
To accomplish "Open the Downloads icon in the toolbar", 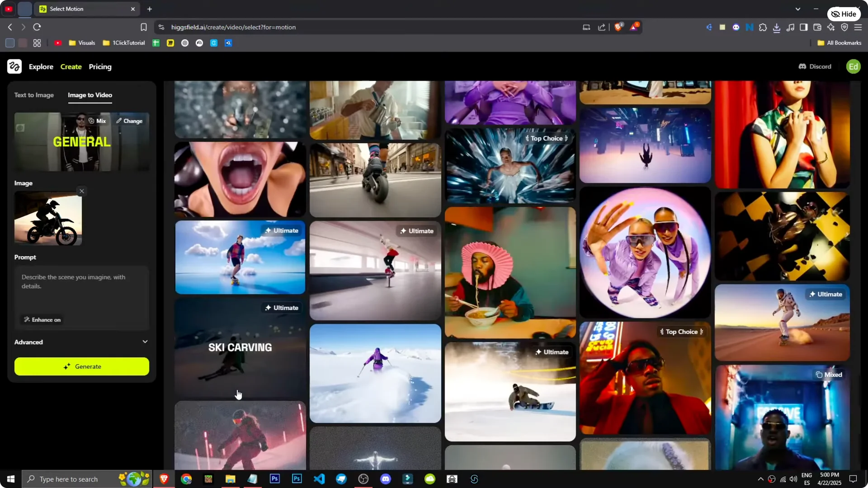I will coord(777,27).
